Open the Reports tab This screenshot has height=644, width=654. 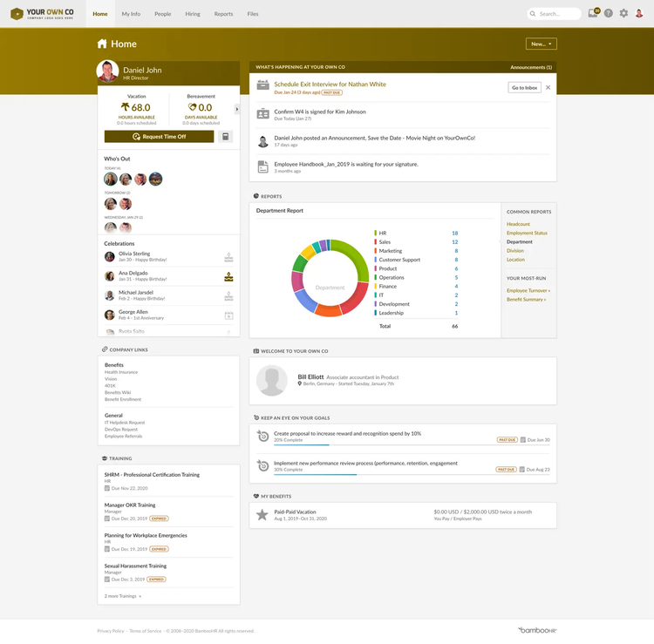point(223,14)
